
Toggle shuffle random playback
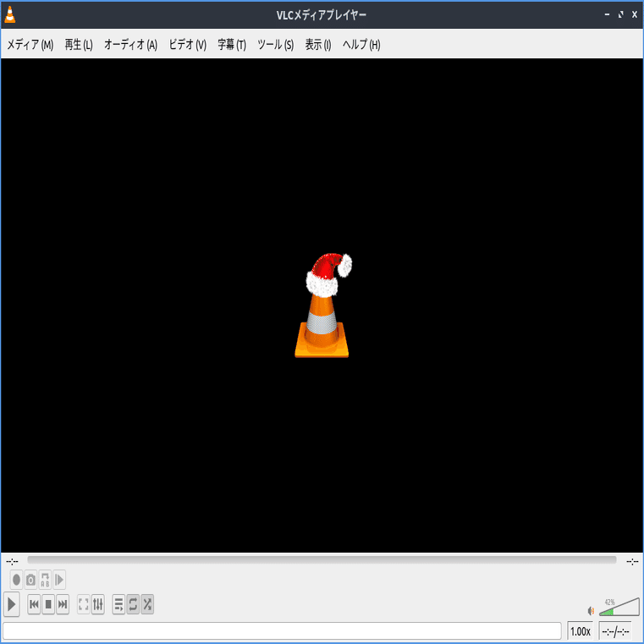(147, 604)
